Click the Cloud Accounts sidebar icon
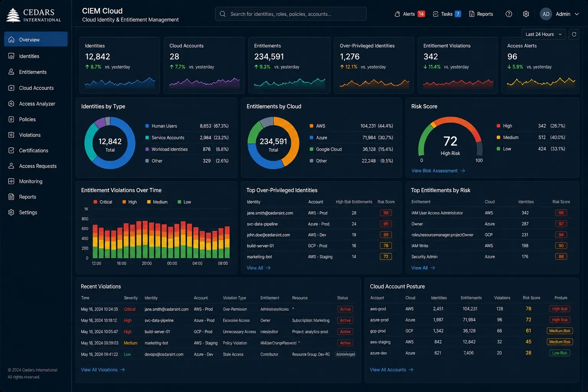 [11, 88]
